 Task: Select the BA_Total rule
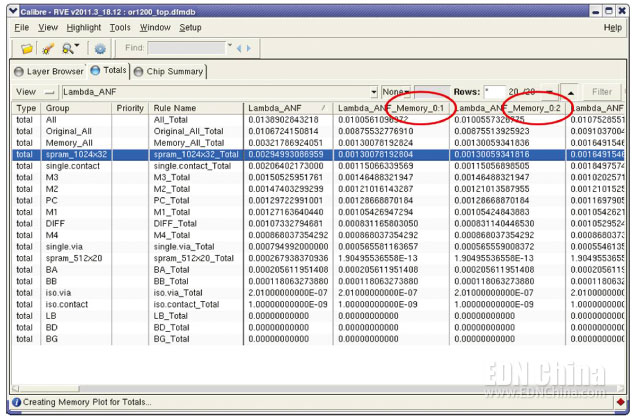tap(171, 270)
